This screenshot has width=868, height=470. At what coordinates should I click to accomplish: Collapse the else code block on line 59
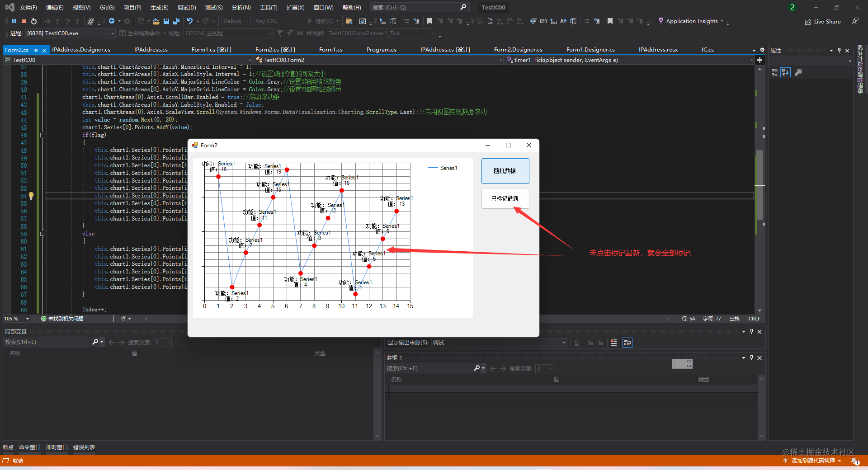(x=42, y=234)
